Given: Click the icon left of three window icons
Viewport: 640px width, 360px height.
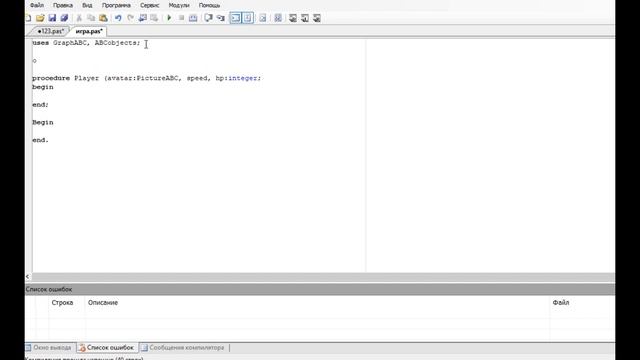Looking at the screenshot, I should (x=278, y=18).
